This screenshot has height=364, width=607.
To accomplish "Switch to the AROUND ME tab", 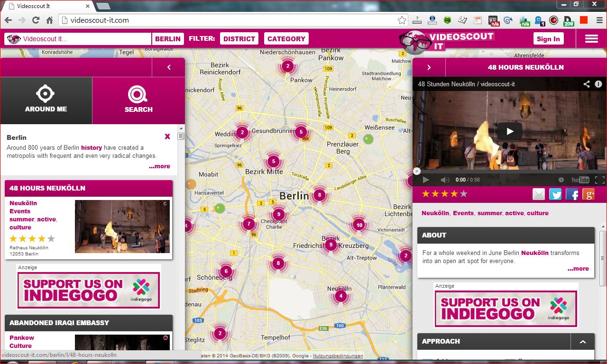I will click(x=46, y=100).
